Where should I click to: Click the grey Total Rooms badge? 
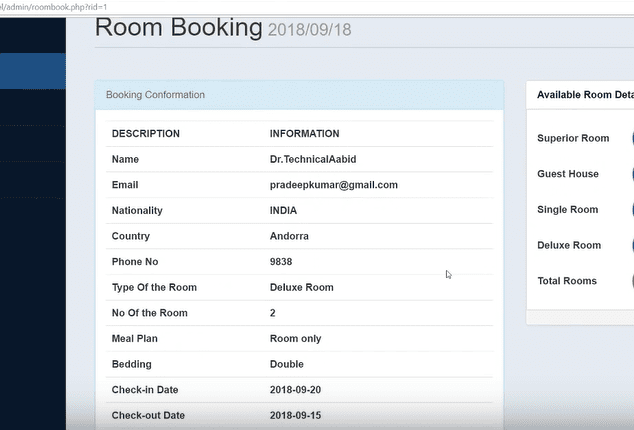(x=632, y=281)
